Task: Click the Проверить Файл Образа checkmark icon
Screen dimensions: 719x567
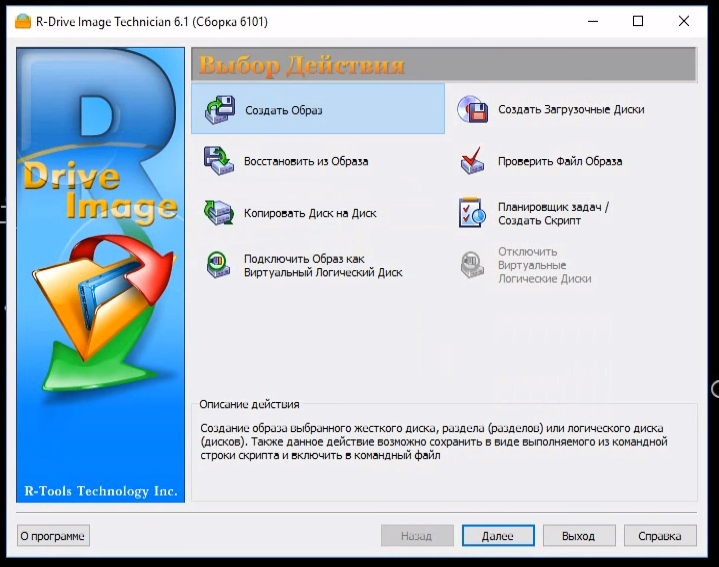Action: point(472,160)
